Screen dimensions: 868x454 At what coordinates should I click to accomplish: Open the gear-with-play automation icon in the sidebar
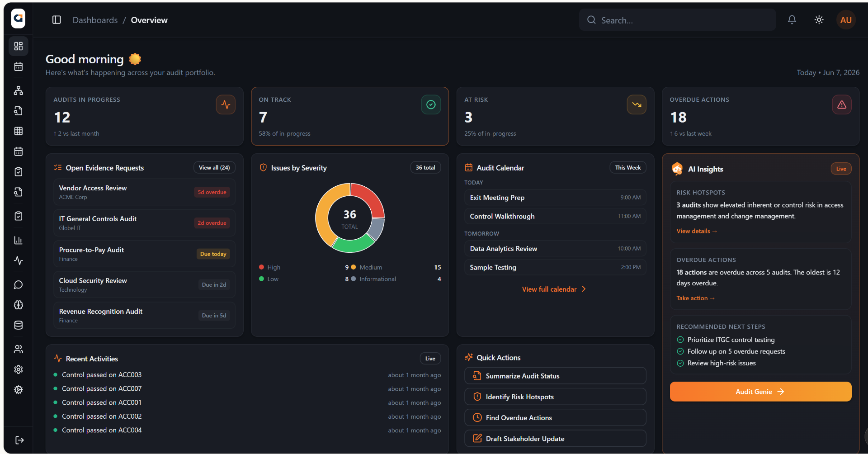coord(19,390)
